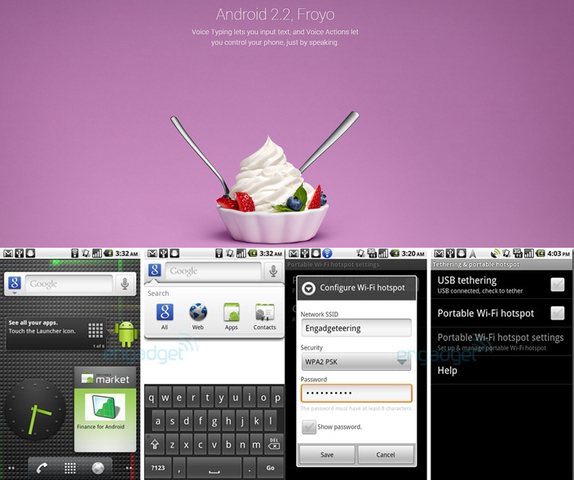Tap the 'a' key on the keyboard
The height and width of the screenshot is (480, 574).
158,421
